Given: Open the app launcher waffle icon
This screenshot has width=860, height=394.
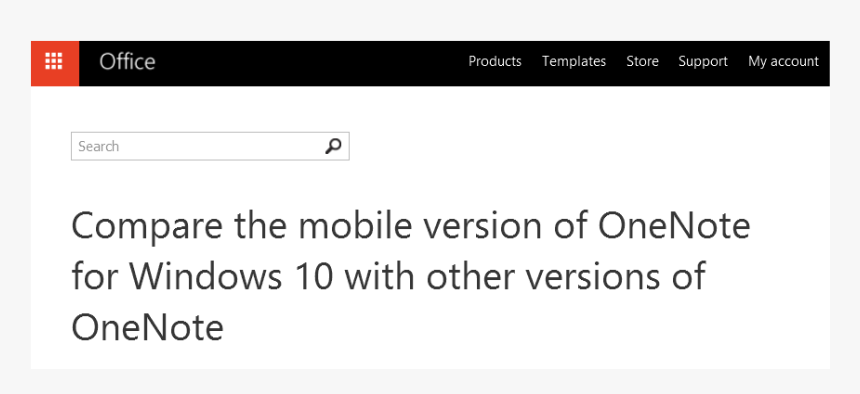Looking at the screenshot, I should [54, 63].
